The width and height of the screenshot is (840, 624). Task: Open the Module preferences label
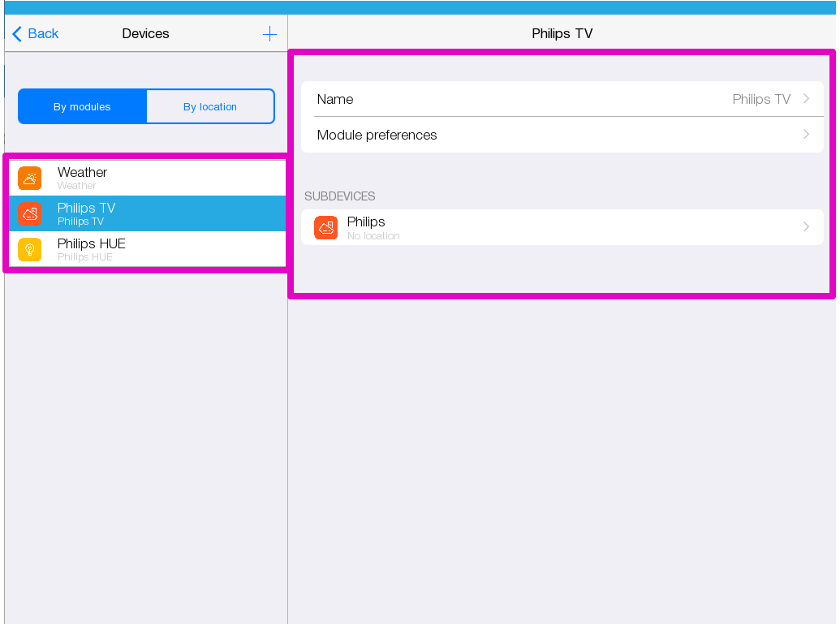(377, 135)
